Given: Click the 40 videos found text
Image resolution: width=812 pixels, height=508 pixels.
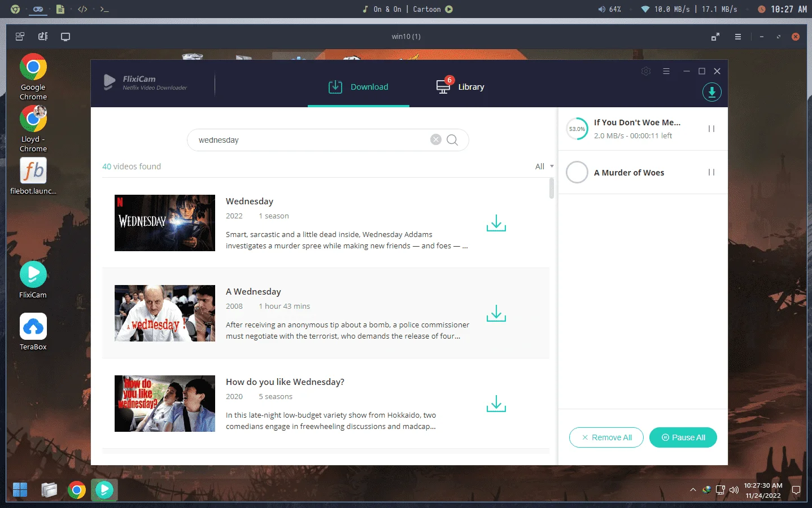Looking at the screenshot, I should (x=132, y=167).
